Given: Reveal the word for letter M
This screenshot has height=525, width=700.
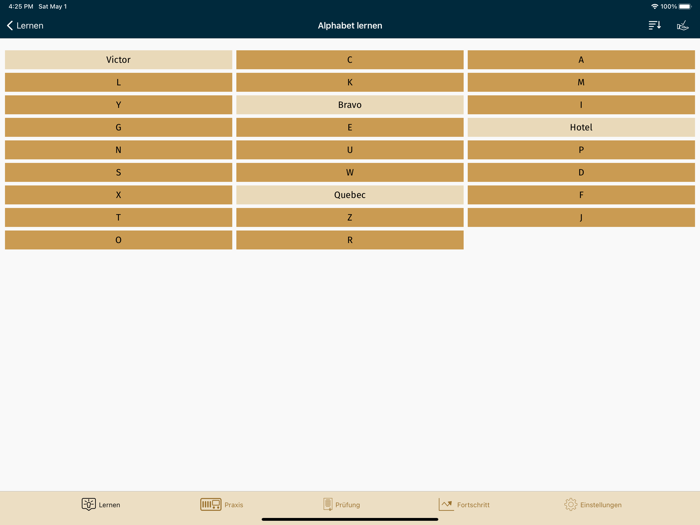Looking at the screenshot, I should click(x=581, y=82).
